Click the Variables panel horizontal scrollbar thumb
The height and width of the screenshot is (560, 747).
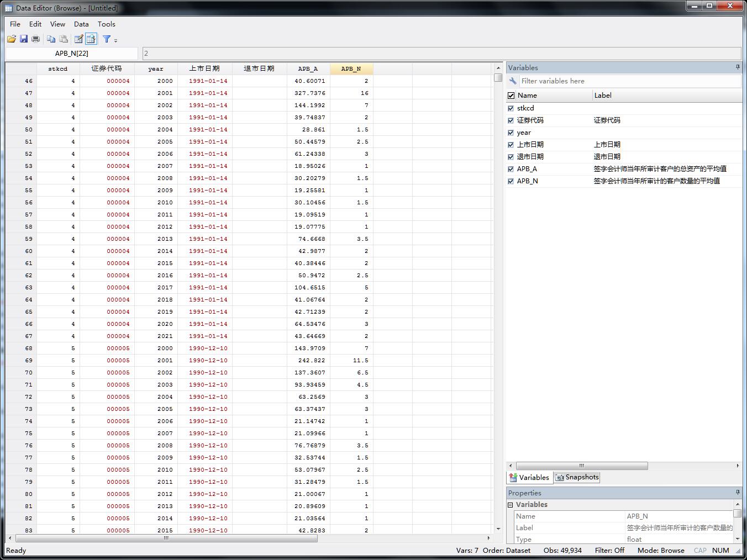581,466
